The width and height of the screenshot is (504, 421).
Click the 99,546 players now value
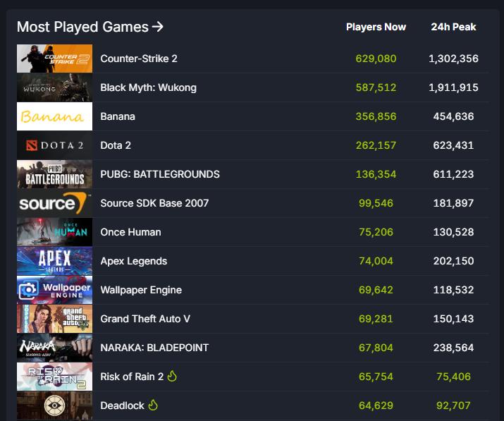(x=376, y=203)
